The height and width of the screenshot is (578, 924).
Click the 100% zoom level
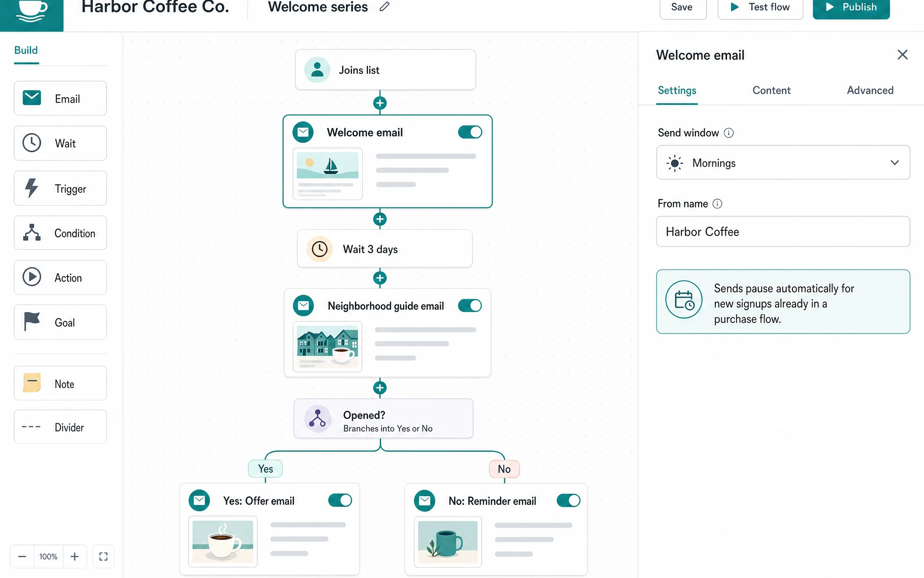point(49,556)
